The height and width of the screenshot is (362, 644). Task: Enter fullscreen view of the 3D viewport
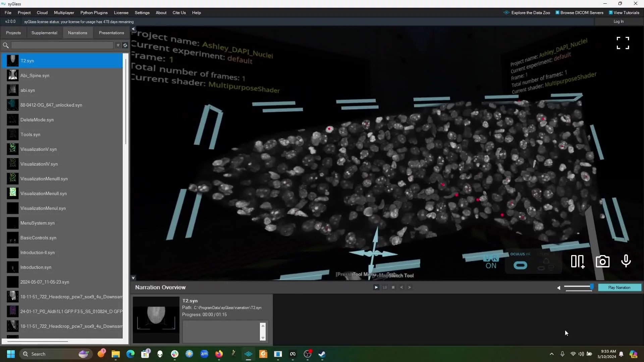pyautogui.click(x=623, y=43)
